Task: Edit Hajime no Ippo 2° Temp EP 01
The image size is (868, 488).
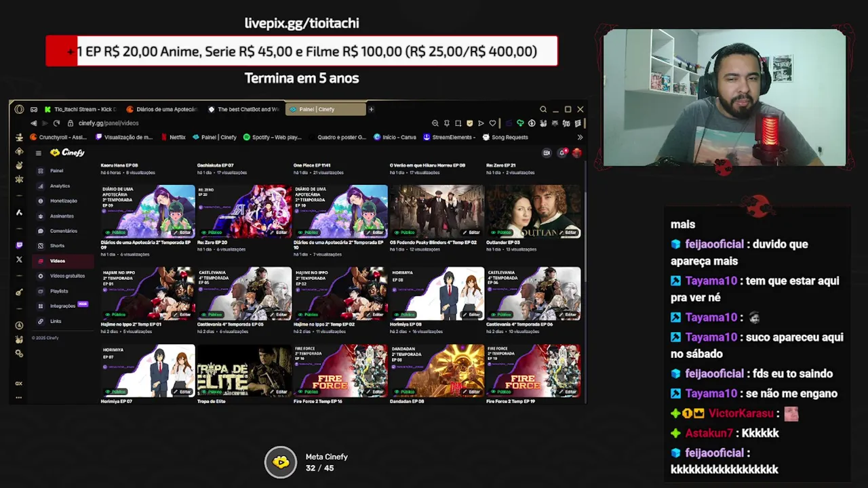Action: click(x=182, y=314)
